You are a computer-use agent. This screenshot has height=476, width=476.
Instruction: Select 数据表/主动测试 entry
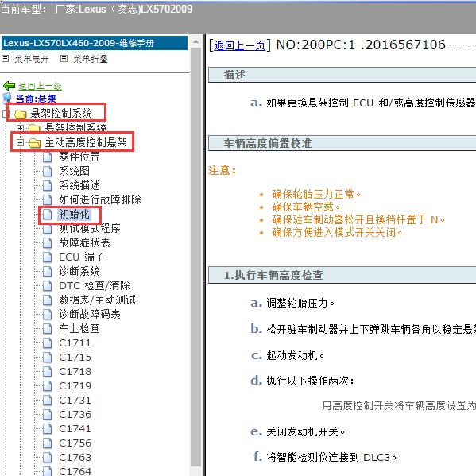(97, 300)
